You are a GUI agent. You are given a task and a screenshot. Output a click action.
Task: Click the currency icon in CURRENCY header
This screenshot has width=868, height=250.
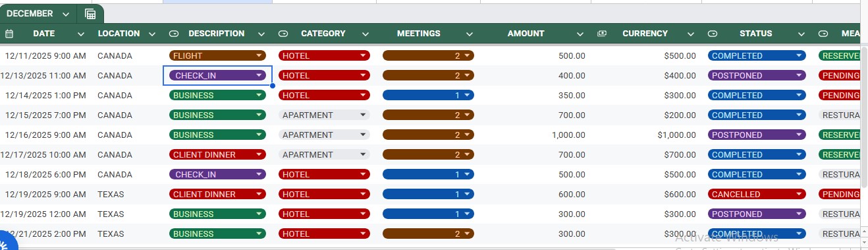coord(602,34)
